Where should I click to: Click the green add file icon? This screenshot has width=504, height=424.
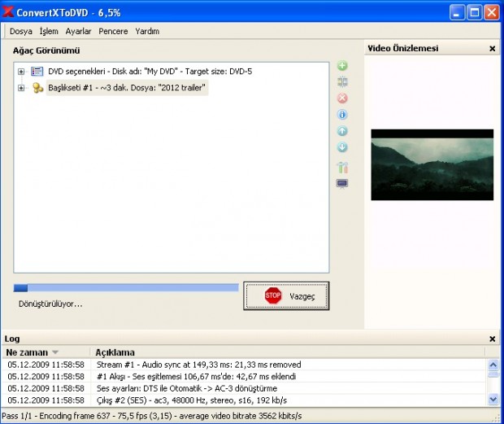pos(342,66)
